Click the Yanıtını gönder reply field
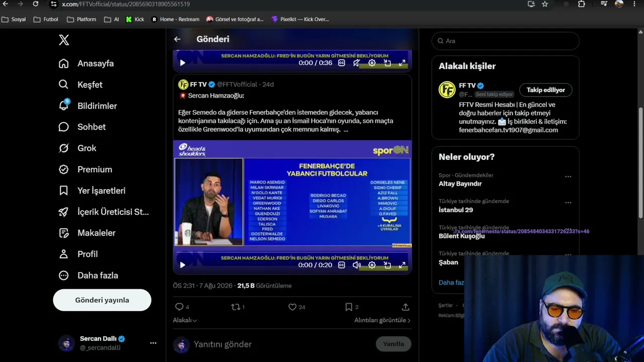Image resolution: width=644 pixels, height=362 pixels. pos(282,344)
